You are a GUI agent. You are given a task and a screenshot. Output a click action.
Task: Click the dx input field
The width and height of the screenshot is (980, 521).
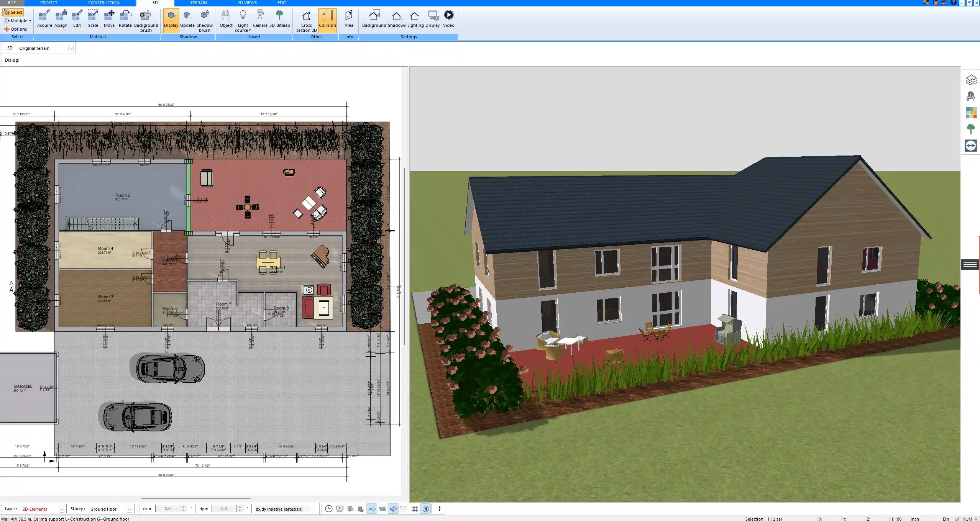(167, 509)
